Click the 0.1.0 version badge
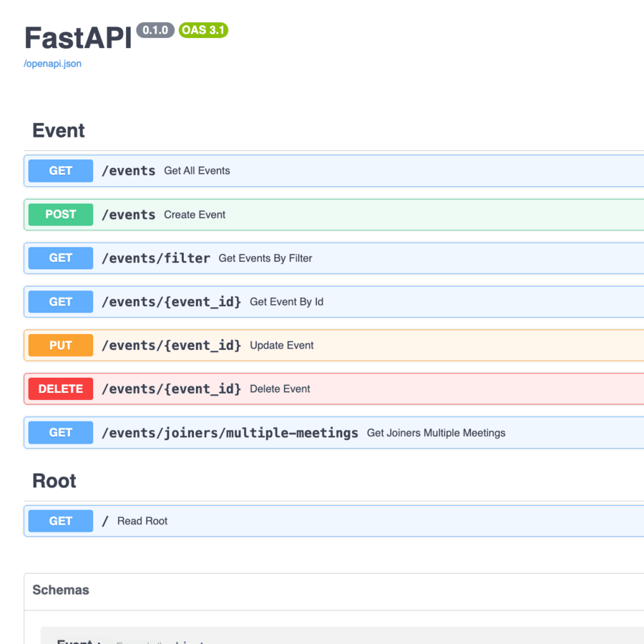The width and height of the screenshot is (644, 644). tap(155, 30)
